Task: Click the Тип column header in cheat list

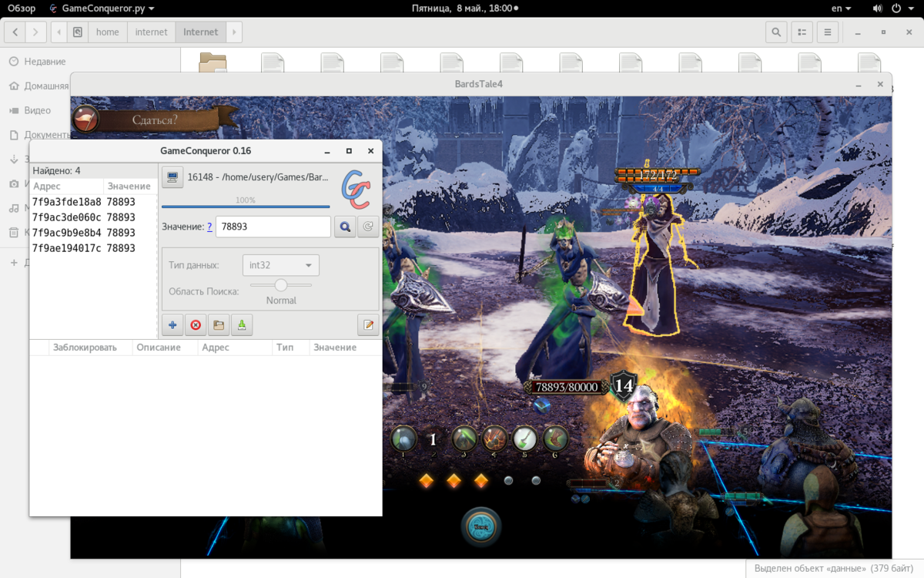Action: pos(291,348)
